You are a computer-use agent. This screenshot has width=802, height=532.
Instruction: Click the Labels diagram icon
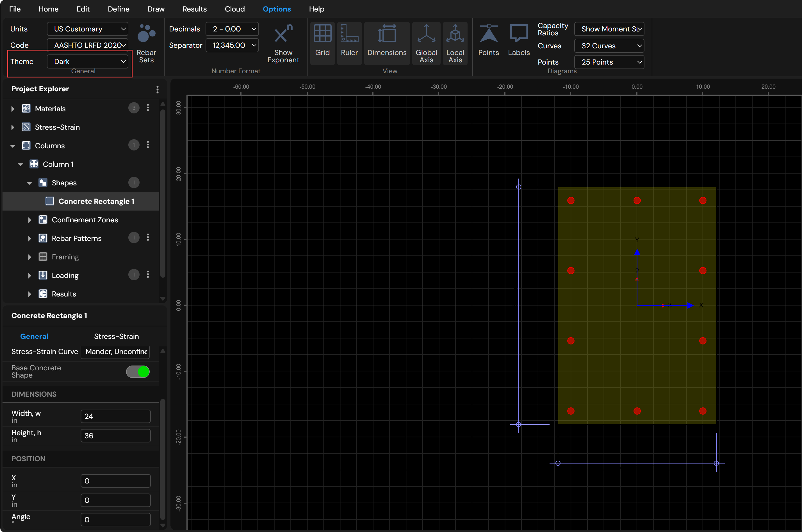point(519,40)
